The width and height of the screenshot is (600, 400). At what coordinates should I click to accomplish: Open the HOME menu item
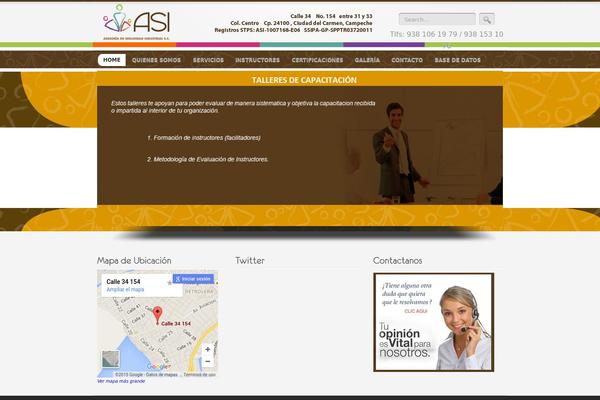click(x=112, y=60)
